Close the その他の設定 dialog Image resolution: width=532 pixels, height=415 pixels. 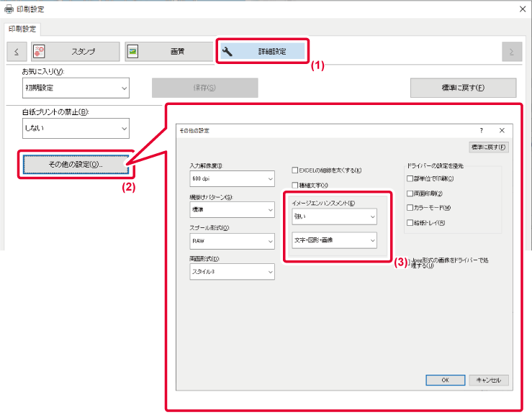tap(502, 130)
